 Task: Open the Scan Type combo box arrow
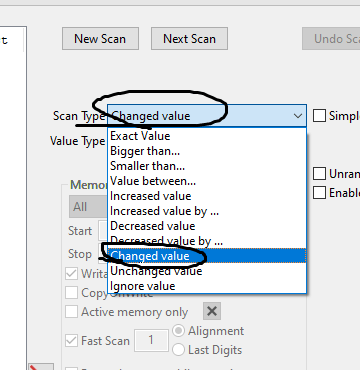coord(298,116)
